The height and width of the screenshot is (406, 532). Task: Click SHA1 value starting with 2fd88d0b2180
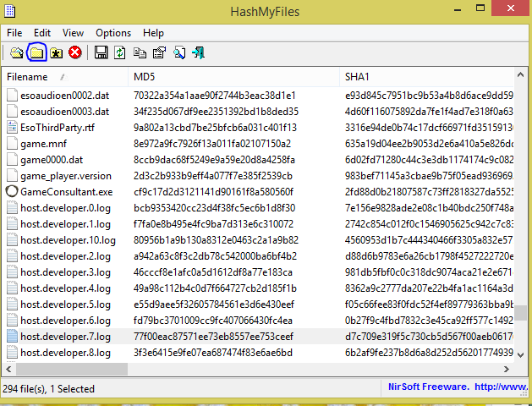pyautogui.click(x=429, y=192)
